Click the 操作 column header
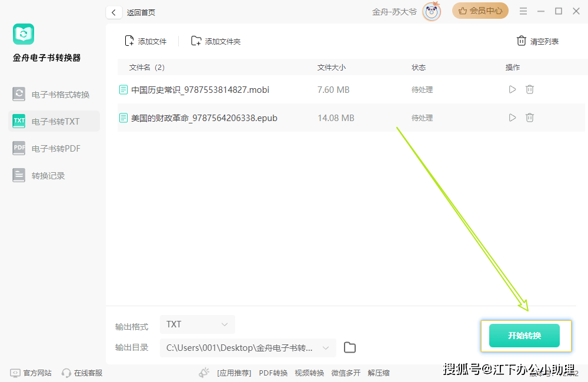The height and width of the screenshot is (382, 588). click(513, 68)
